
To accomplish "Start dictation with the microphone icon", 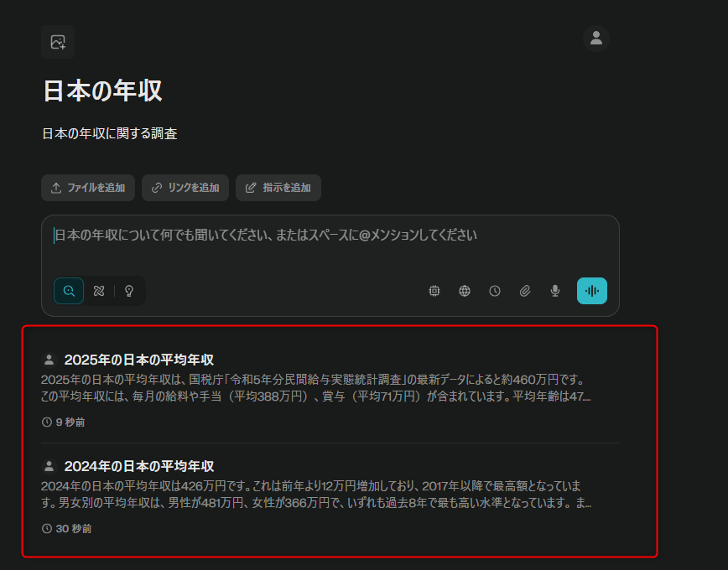I will click(555, 291).
